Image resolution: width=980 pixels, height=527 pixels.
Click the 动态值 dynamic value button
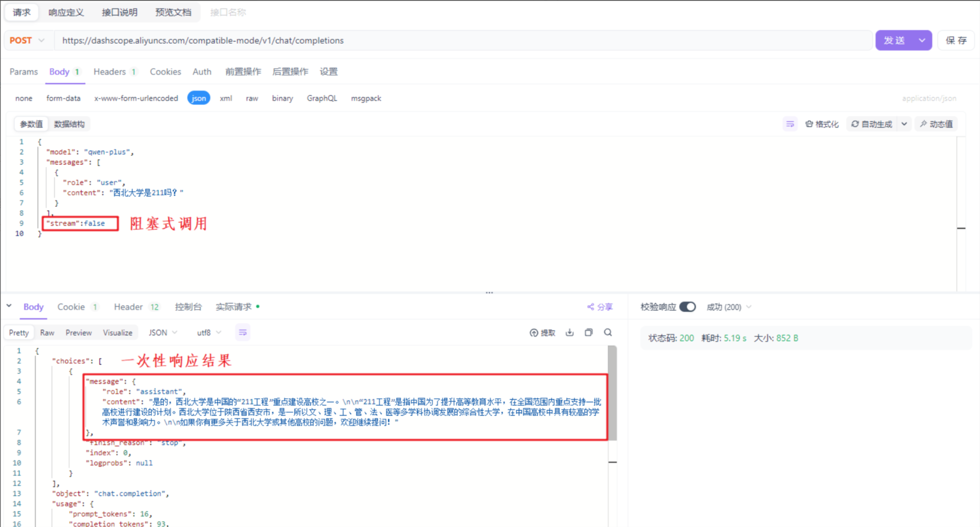pyautogui.click(x=936, y=124)
